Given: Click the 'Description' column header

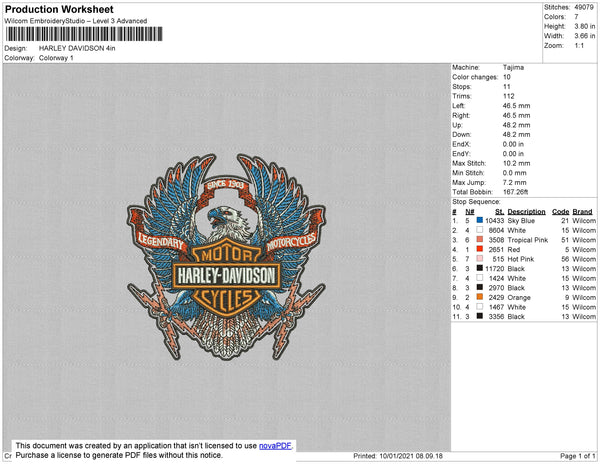Looking at the screenshot, I should (526, 212).
